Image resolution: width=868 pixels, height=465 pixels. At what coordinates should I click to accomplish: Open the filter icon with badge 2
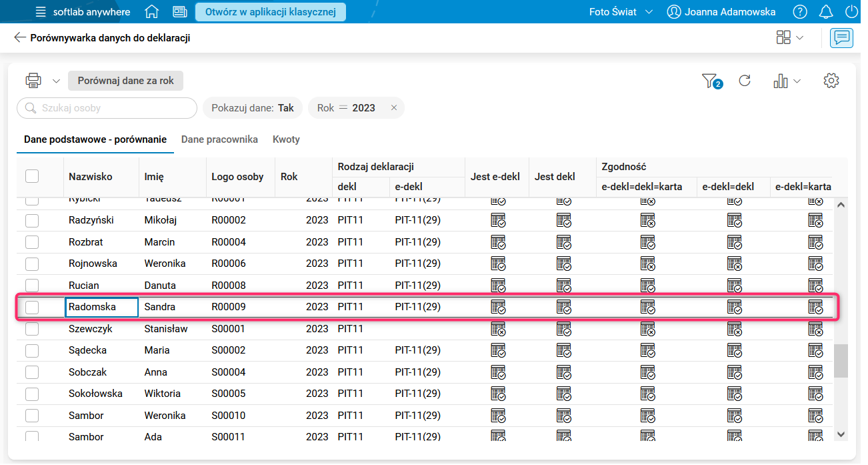point(711,81)
